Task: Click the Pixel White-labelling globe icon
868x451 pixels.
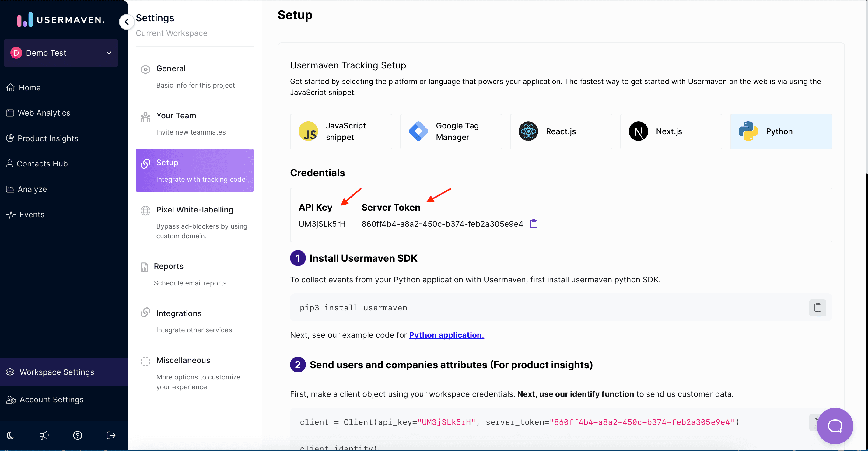Action: (145, 211)
